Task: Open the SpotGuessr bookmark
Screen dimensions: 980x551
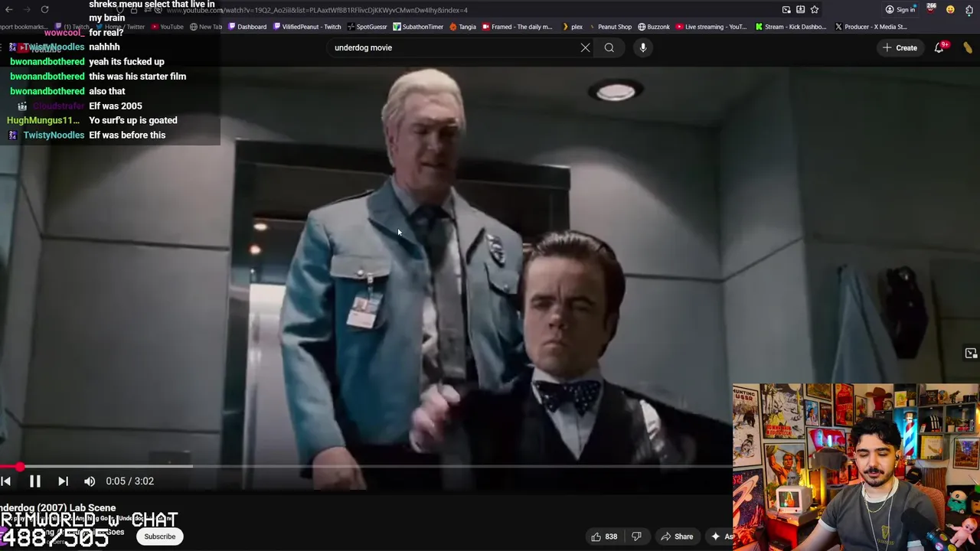Action: tap(367, 27)
